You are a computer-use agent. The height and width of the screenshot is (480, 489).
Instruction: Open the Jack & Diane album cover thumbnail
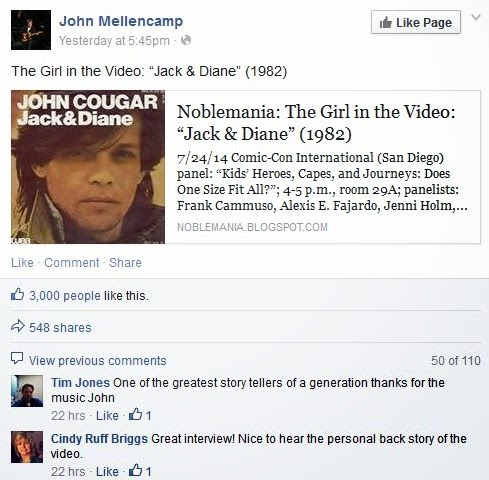(88, 167)
